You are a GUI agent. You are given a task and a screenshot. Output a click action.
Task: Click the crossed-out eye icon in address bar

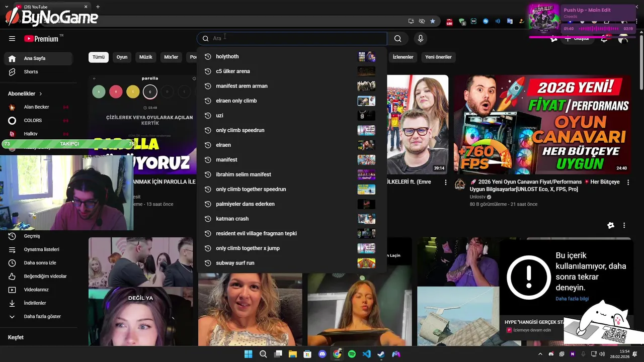tap(422, 21)
